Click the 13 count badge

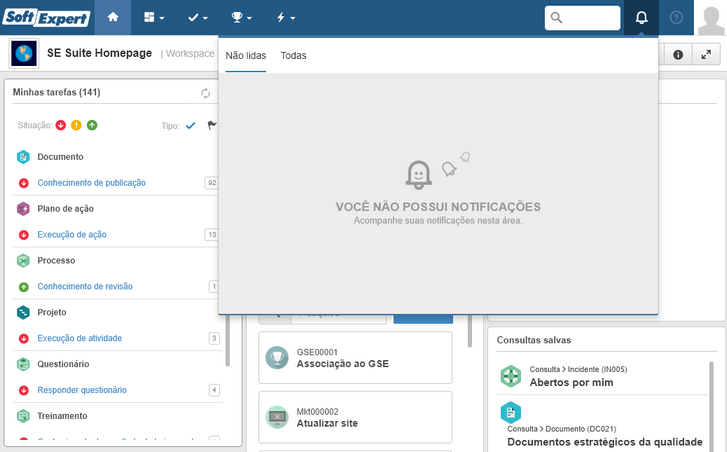pyautogui.click(x=212, y=235)
